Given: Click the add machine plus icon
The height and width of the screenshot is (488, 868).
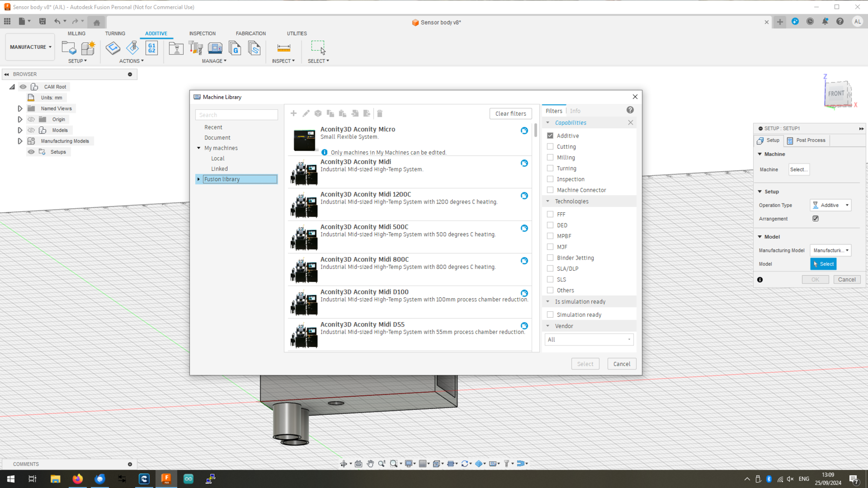Looking at the screenshot, I should [x=293, y=113].
